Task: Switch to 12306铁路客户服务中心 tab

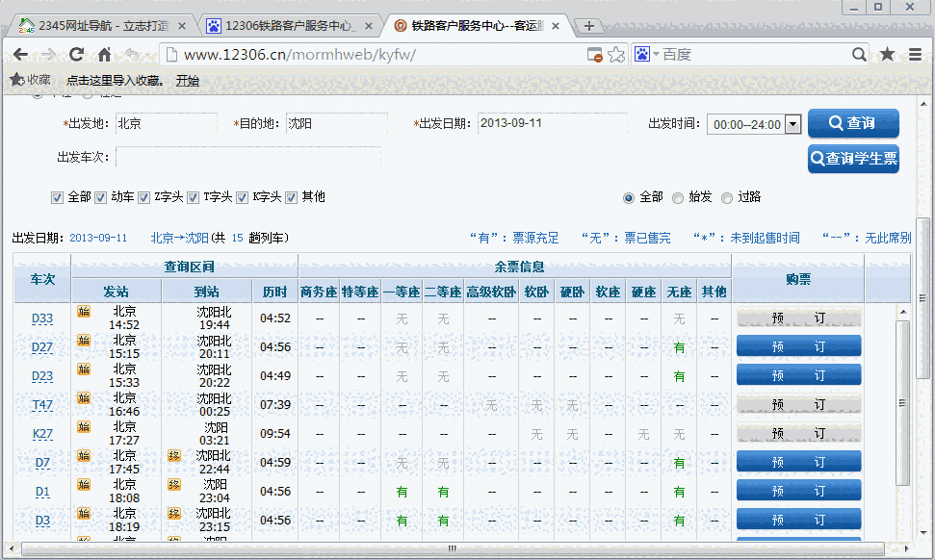Action: point(289,26)
